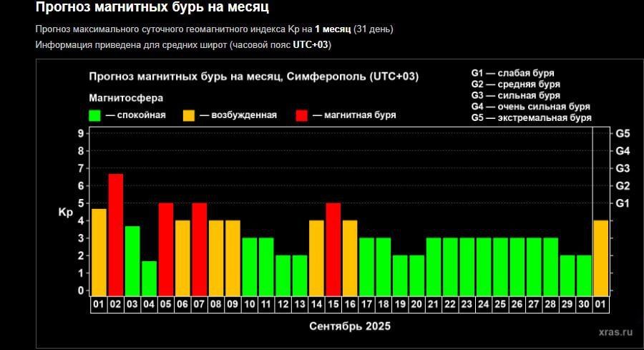
Task: Click date label 16 on the x-axis
Action: point(350,304)
